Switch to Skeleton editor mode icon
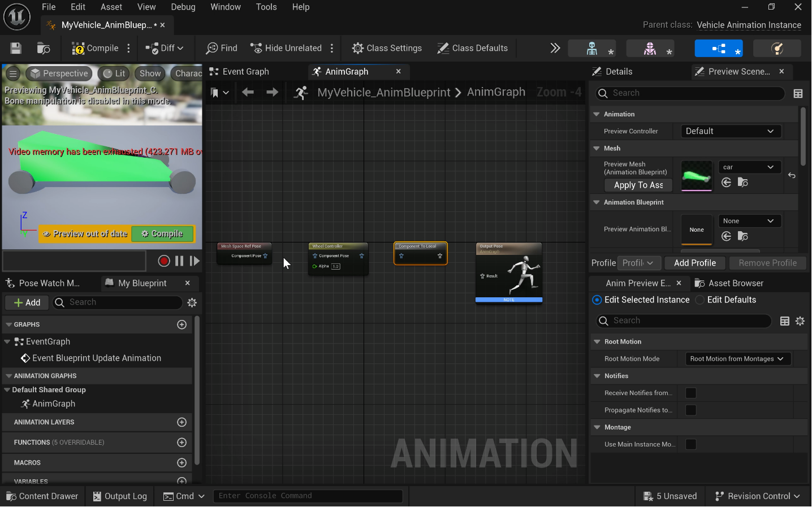This screenshot has width=812, height=507. tap(592, 49)
